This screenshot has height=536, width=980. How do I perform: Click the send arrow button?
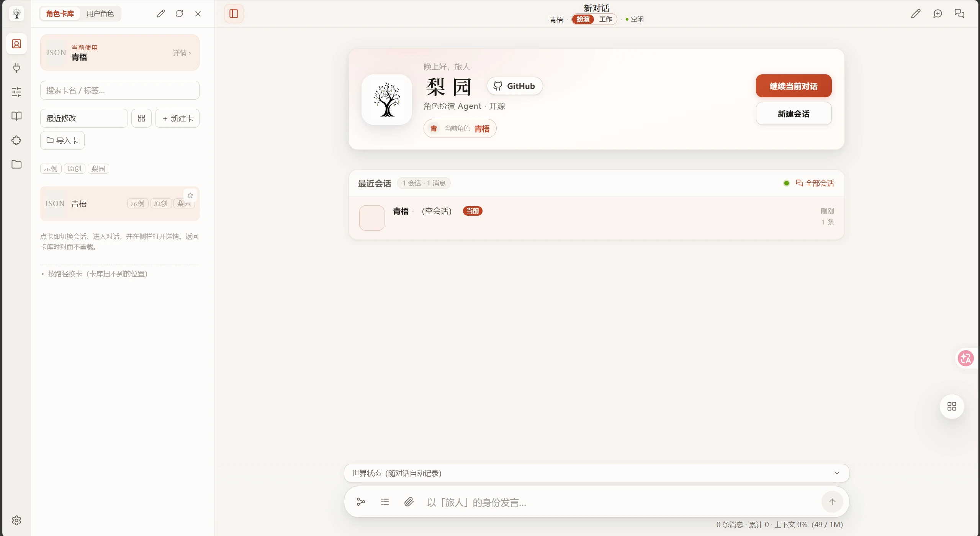pyautogui.click(x=832, y=502)
